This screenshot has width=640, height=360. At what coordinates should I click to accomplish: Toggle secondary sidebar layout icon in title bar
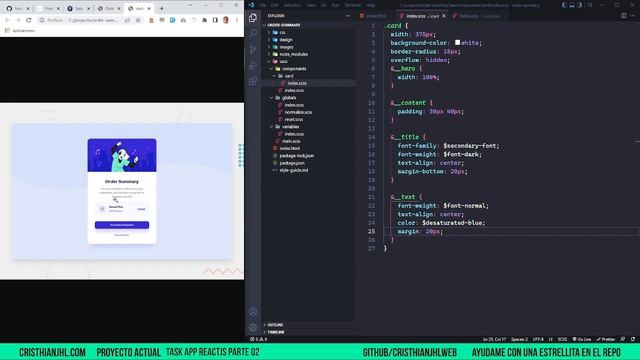pos(580,5)
